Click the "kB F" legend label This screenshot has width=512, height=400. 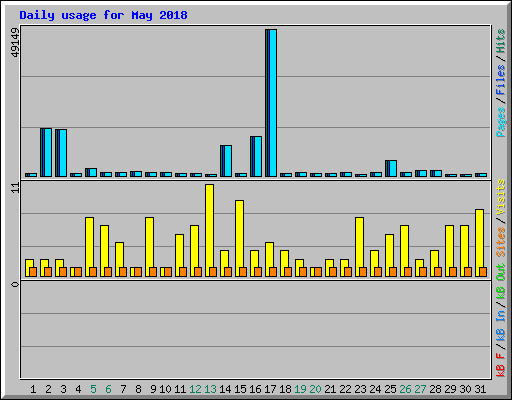[x=501, y=364]
